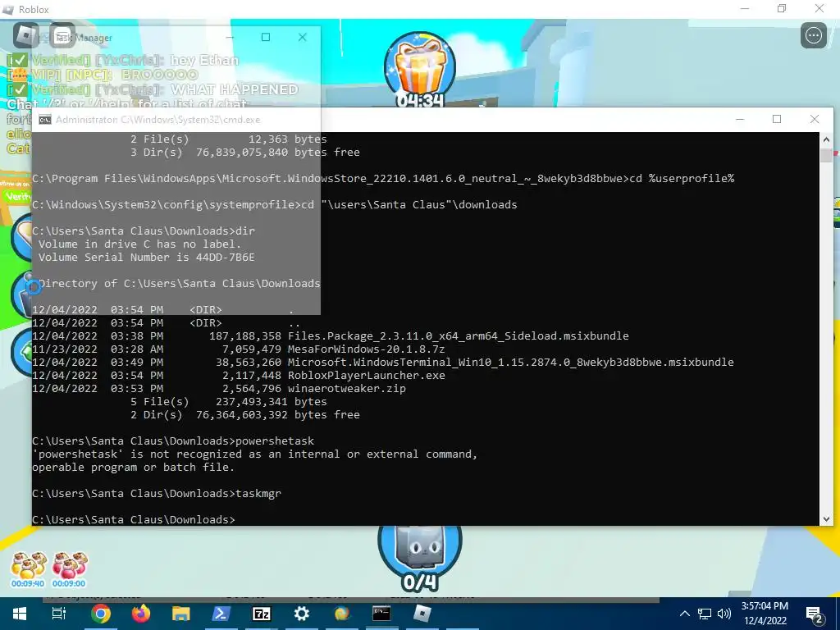This screenshot has height=630, width=840.
Task: Switch to the Roblox taskbar icon
Action: (x=422, y=614)
